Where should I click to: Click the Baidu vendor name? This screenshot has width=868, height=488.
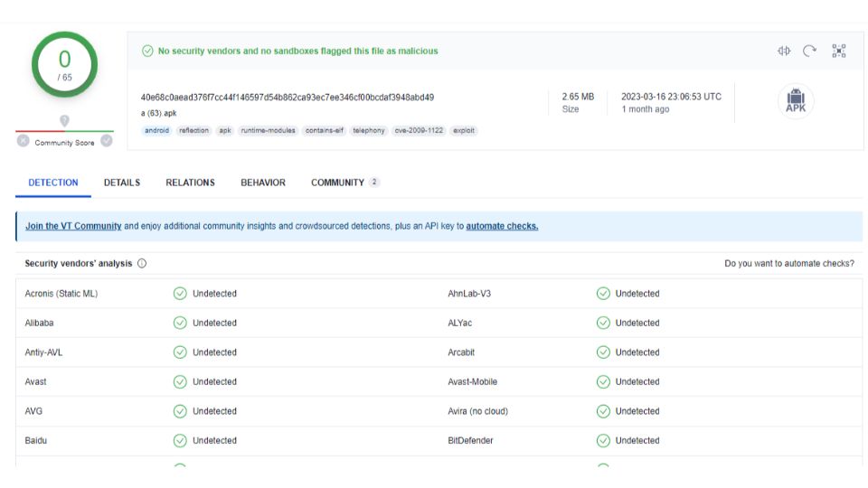coord(35,440)
